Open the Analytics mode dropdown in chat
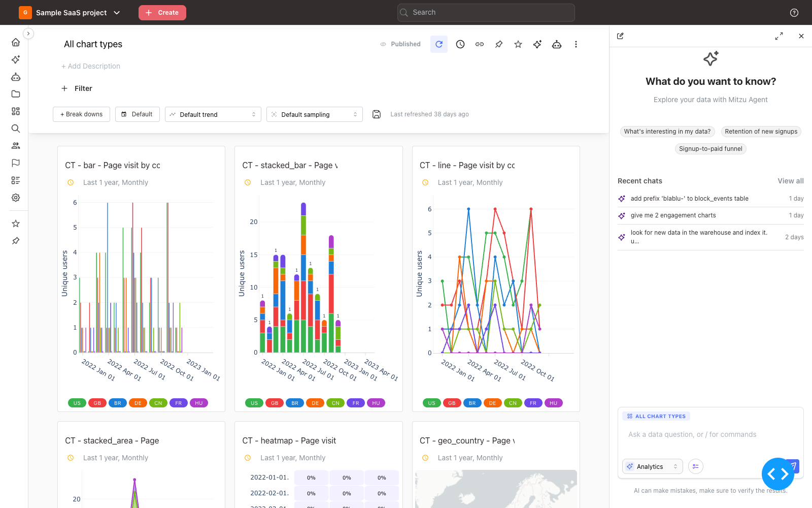Viewport: 812px width, 508px height. 653,466
